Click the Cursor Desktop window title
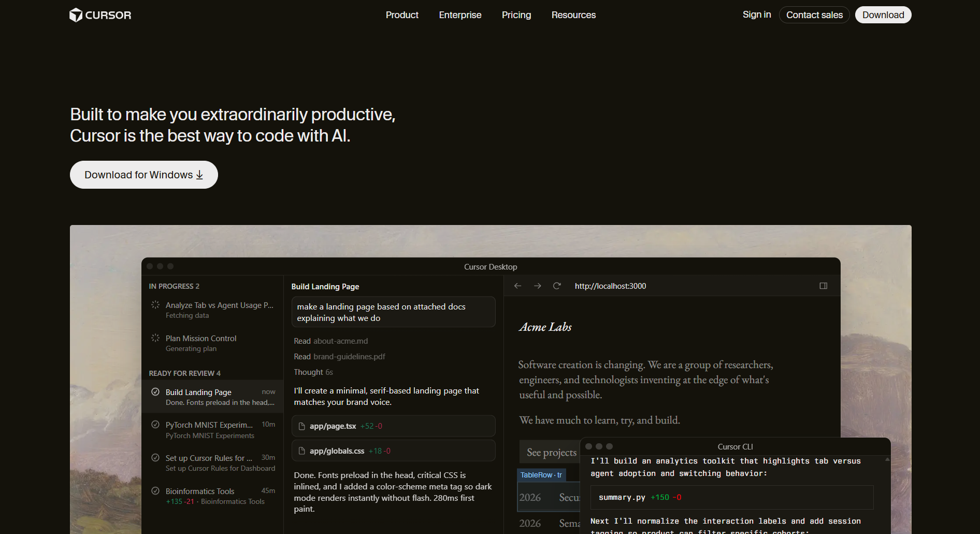The image size is (980, 534). (x=491, y=267)
